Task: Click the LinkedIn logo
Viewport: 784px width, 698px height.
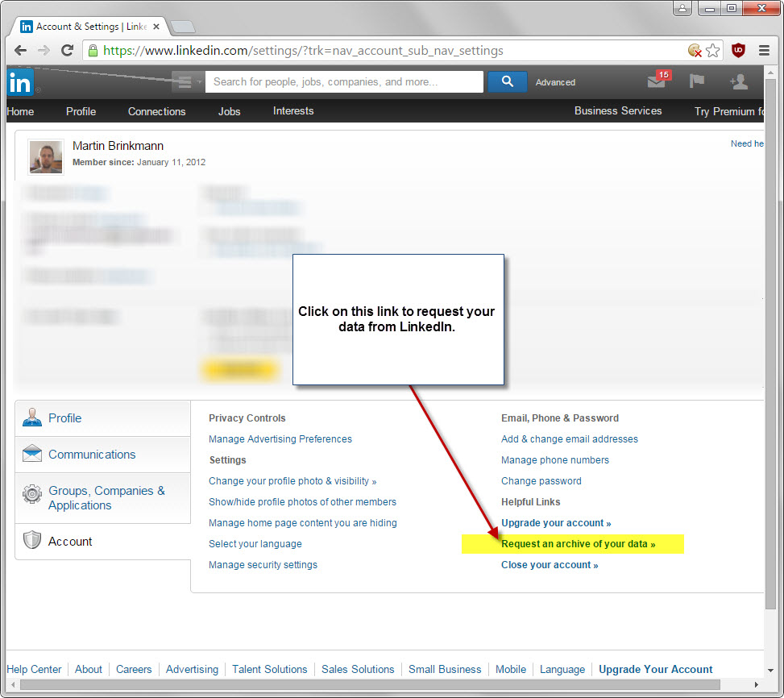Action: [x=20, y=82]
